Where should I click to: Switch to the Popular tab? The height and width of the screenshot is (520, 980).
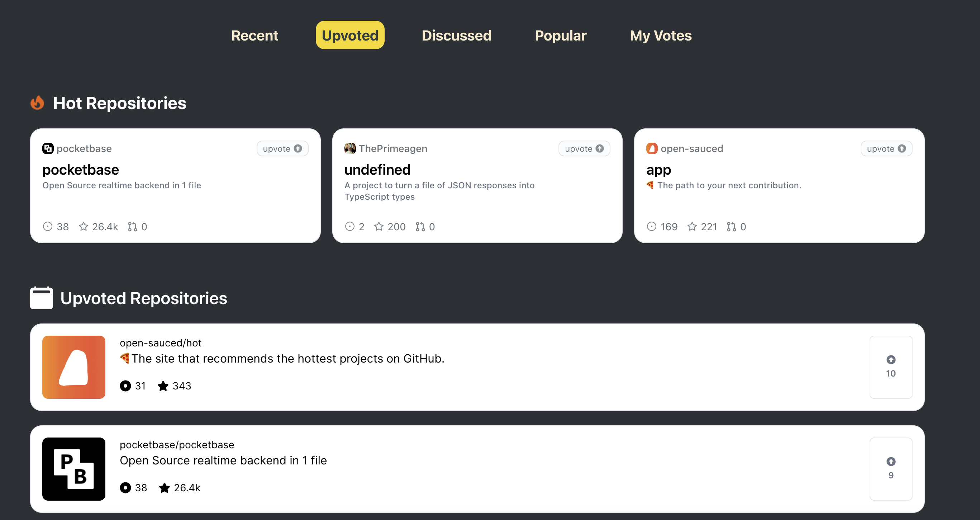point(560,36)
